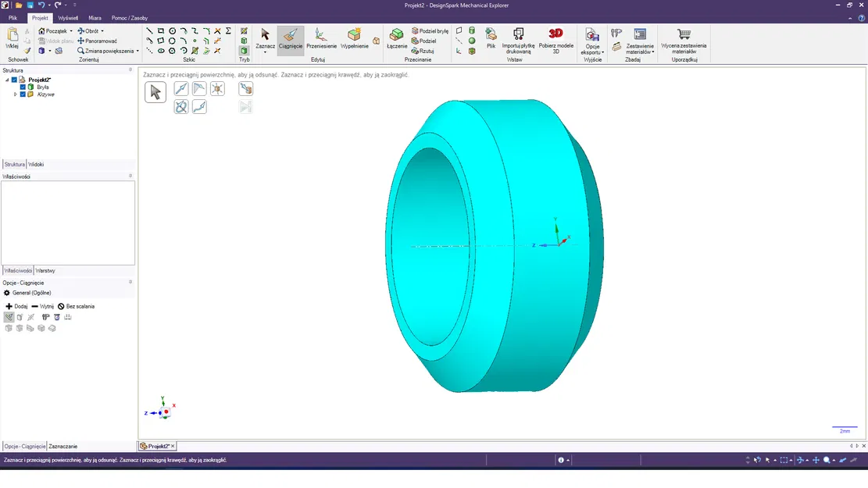
Task: Click the Pull arrow tool in the mini toolbar
Action: pyautogui.click(x=181, y=88)
